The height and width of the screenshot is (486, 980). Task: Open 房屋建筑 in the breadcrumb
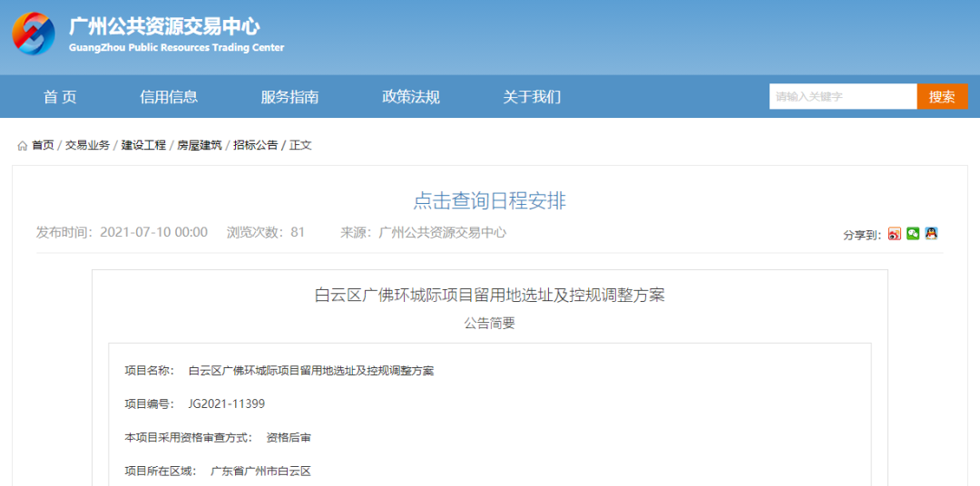[x=200, y=145]
